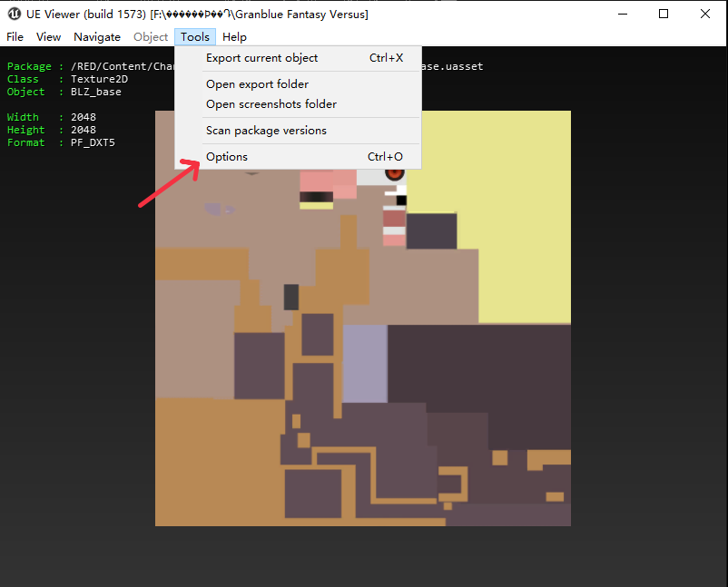Viewport: 728px width, 587px height.
Task: Open the File menu
Action: (x=15, y=36)
